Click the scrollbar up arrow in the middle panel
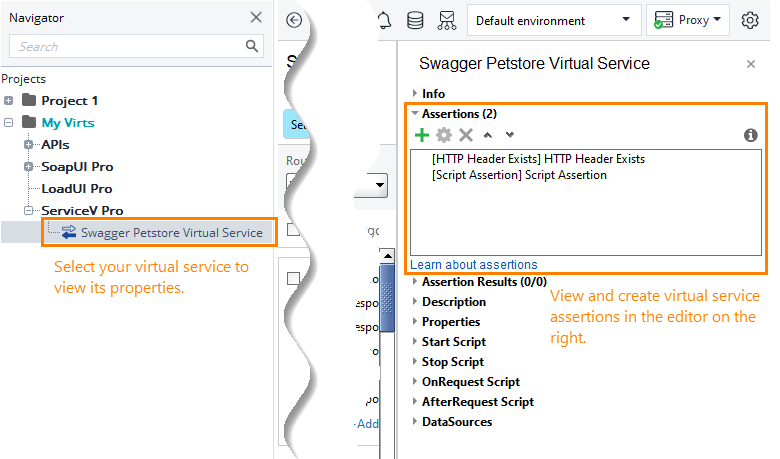780x459 pixels. click(x=387, y=256)
